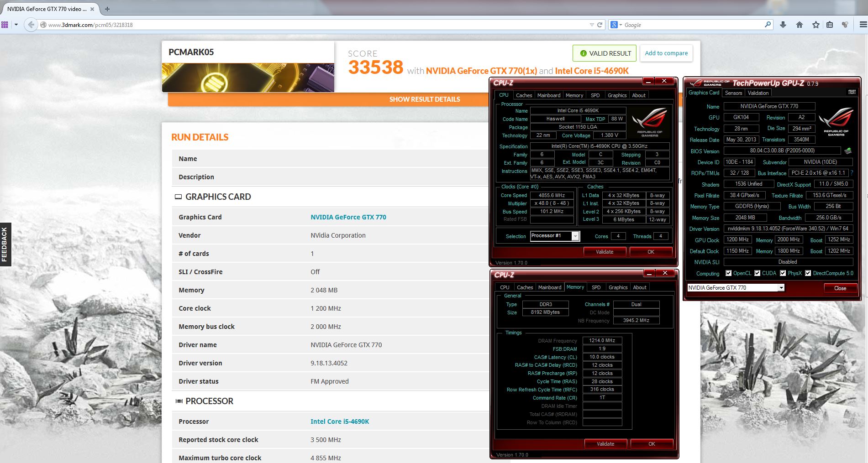
Task: Open dropdown arrow next to tab groups icon
Action: (16, 25)
